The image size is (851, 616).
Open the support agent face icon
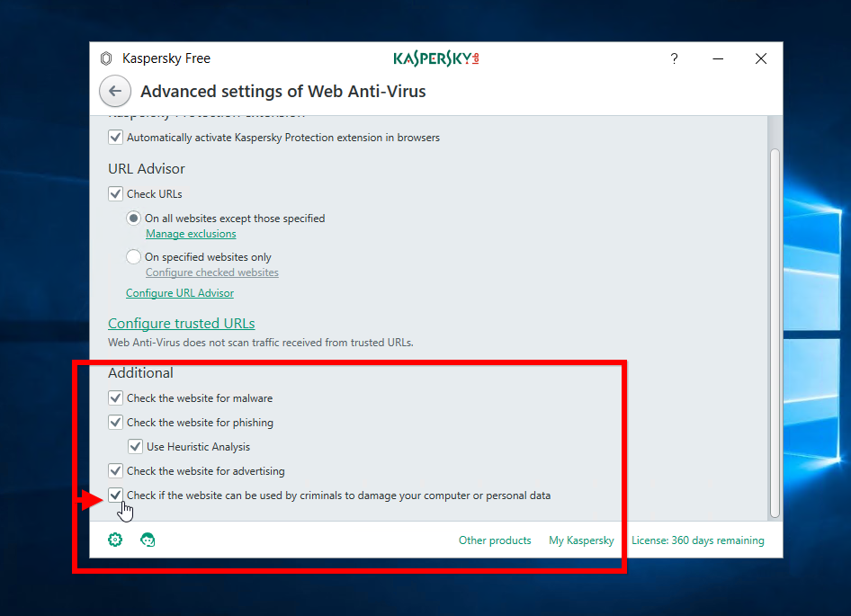148,540
